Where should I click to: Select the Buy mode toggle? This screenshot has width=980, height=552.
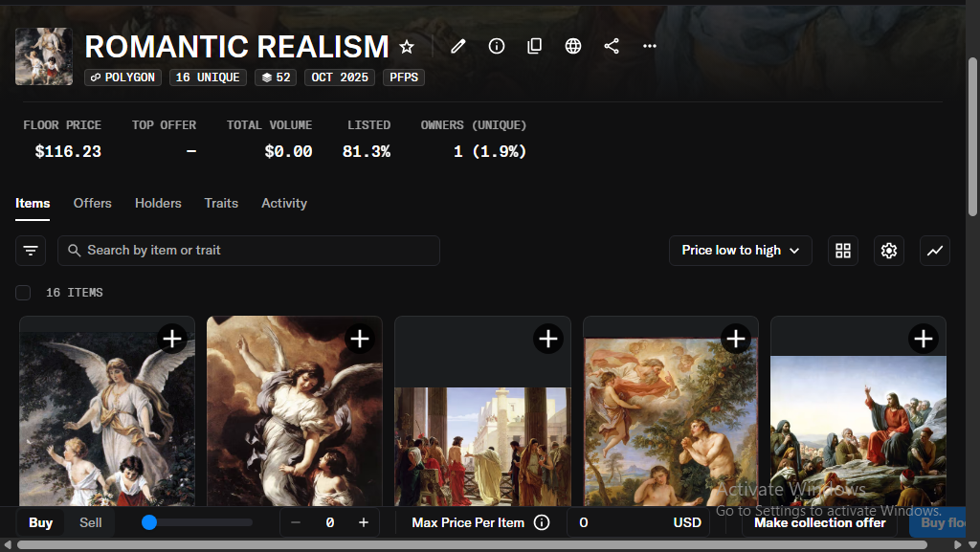pyautogui.click(x=41, y=522)
